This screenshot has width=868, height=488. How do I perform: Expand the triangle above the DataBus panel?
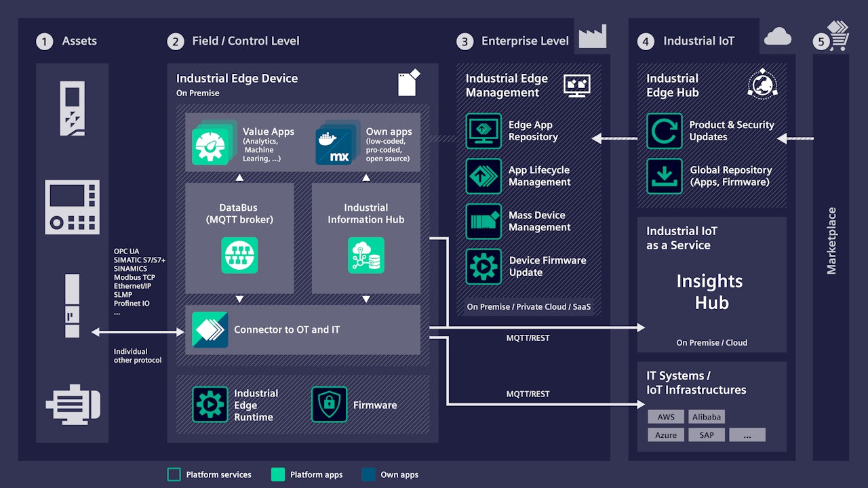click(239, 177)
